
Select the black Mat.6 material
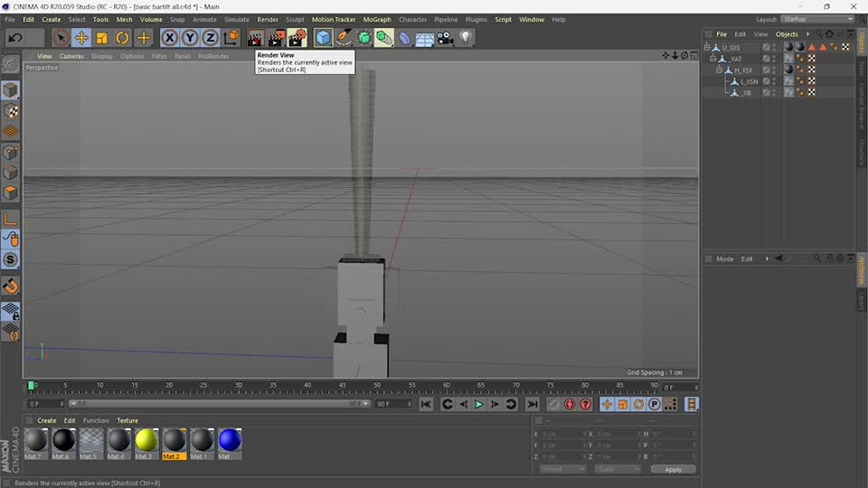tap(63, 444)
